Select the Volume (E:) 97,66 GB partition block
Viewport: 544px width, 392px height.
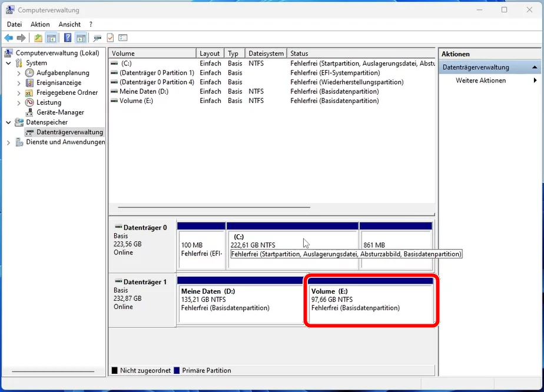tap(370, 300)
